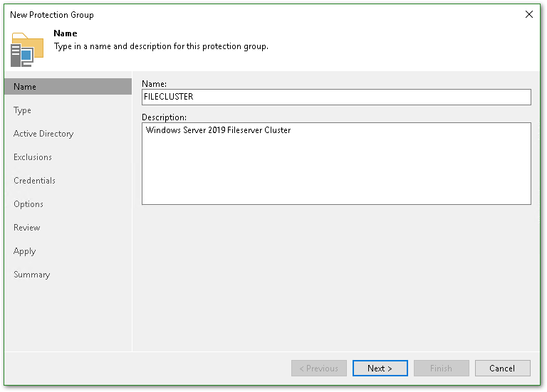Select the Options wizard step
The height and width of the screenshot is (392, 547).
click(28, 204)
